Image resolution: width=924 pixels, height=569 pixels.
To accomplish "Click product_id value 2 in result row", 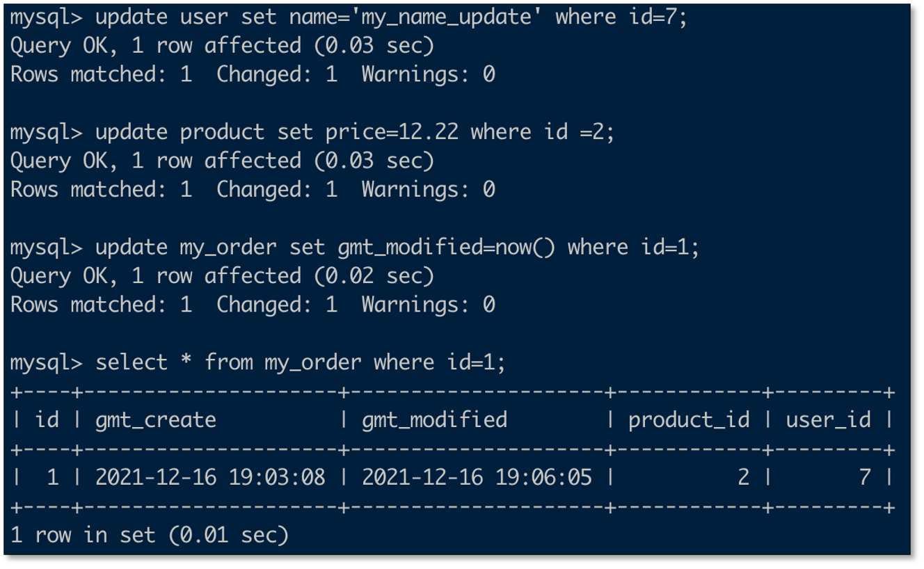I will 743,478.
